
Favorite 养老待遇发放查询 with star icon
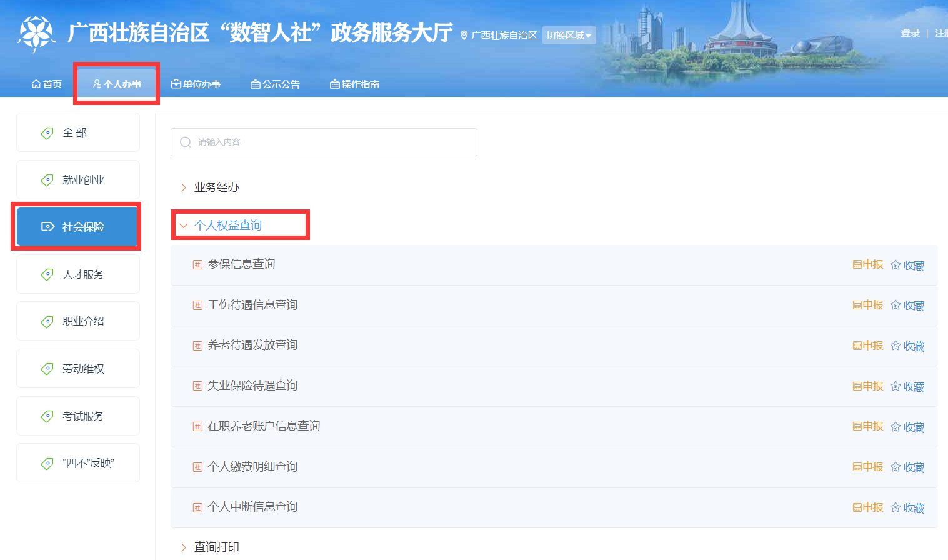click(895, 346)
